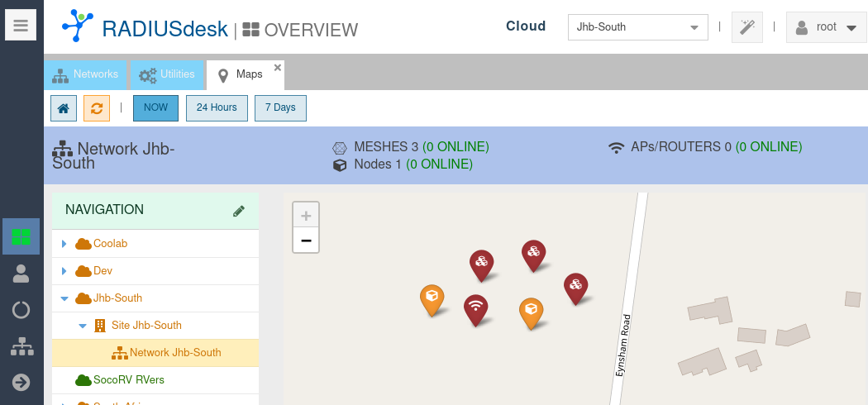This screenshot has height=405, width=868.
Task: Click the right arrow circle sidebar icon
Action: pyautogui.click(x=21, y=382)
